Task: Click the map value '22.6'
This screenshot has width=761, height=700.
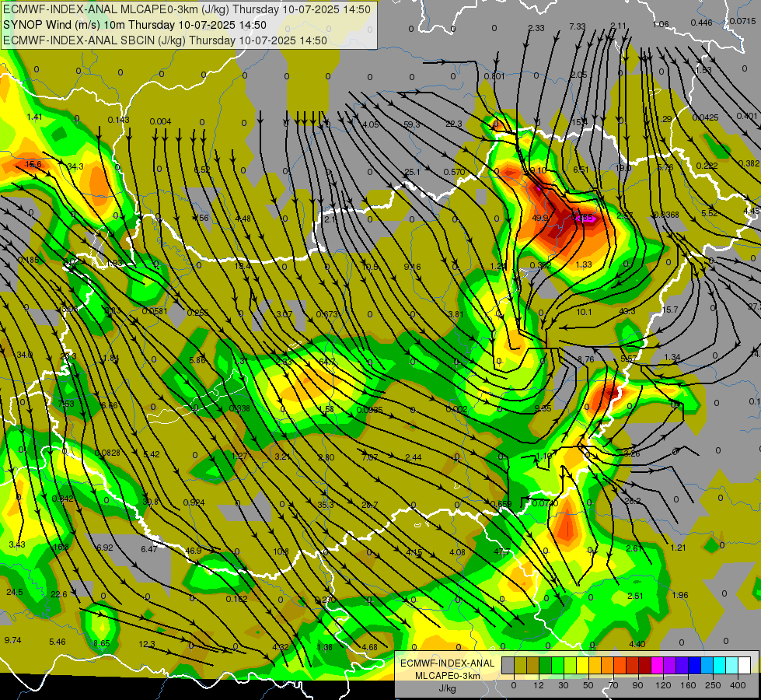Action: (x=59, y=594)
